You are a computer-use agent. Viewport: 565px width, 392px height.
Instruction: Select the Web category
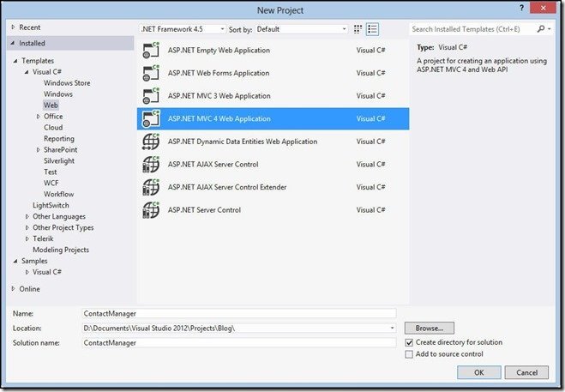[x=51, y=106]
